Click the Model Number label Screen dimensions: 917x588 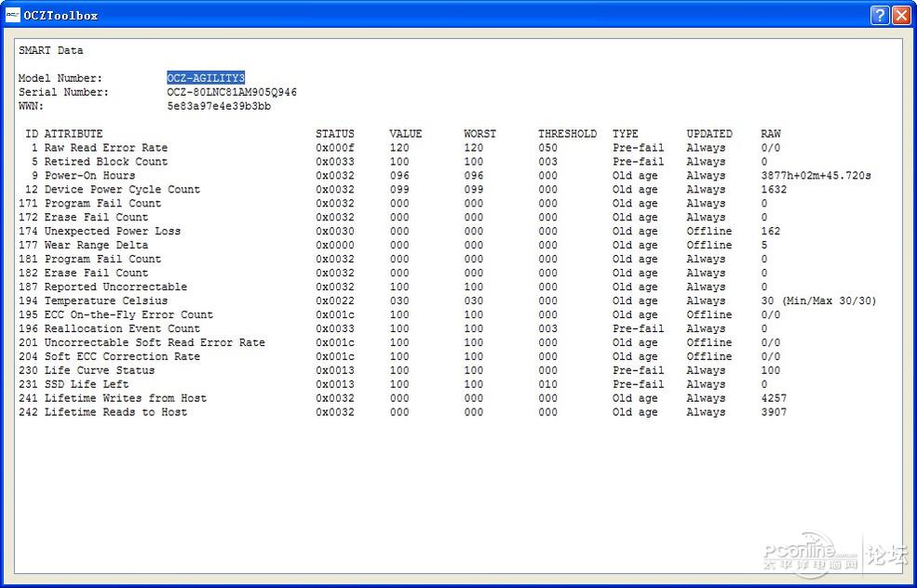coord(61,78)
